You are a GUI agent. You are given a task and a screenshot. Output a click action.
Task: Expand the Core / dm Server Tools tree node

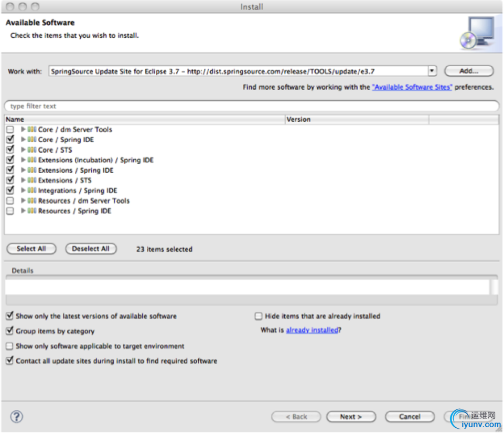(23, 129)
